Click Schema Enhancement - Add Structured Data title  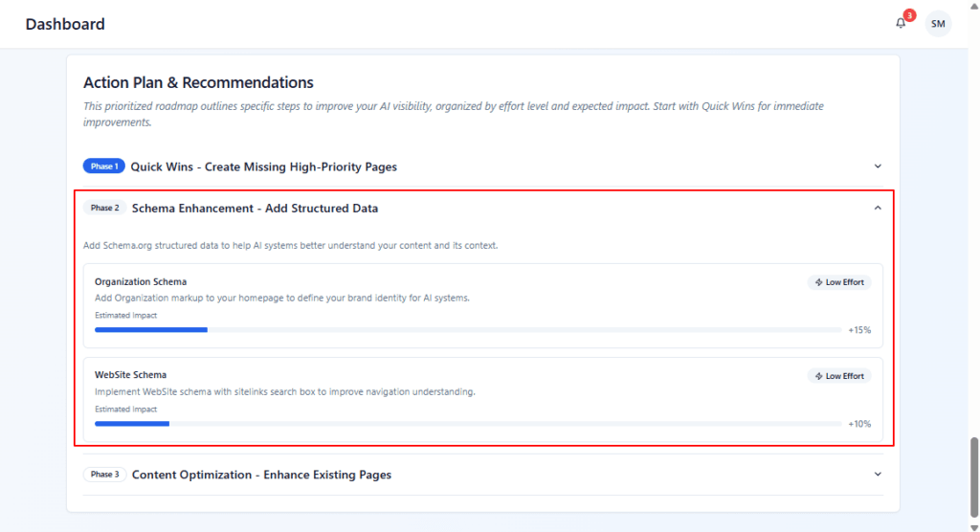click(x=255, y=208)
